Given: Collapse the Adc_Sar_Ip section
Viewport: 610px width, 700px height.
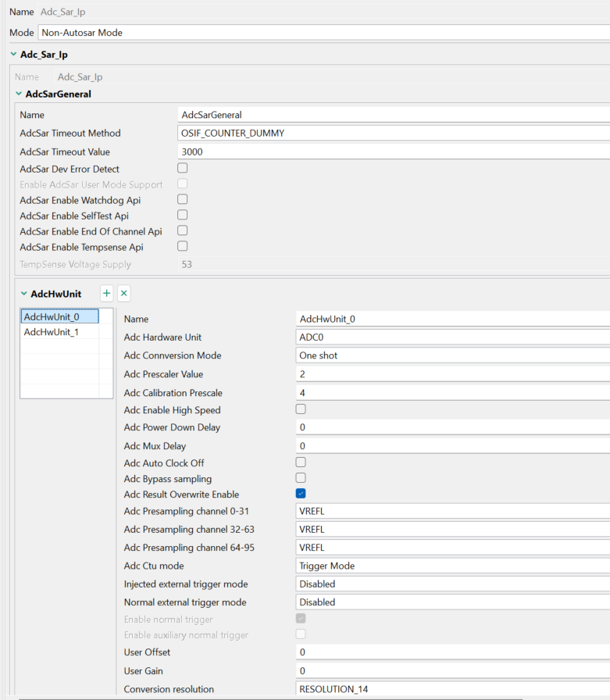Looking at the screenshot, I should pyautogui.click(x=13, y=55).
